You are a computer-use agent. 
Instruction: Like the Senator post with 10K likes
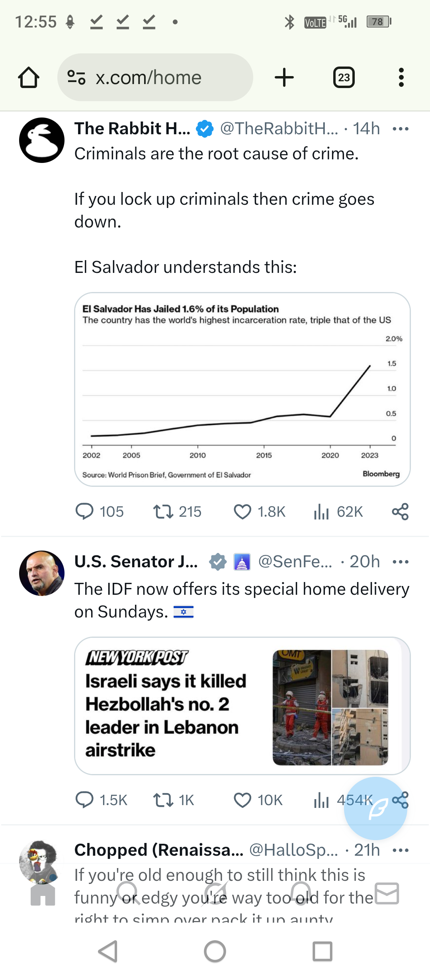click(x=242, y=800)
